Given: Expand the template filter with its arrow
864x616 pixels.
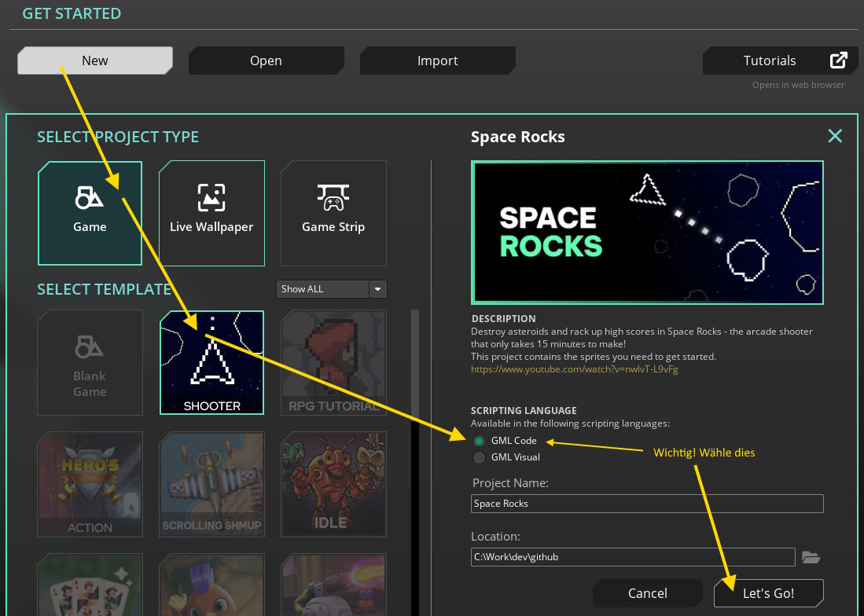Looking at the screenshot, I should click(377, 288).
